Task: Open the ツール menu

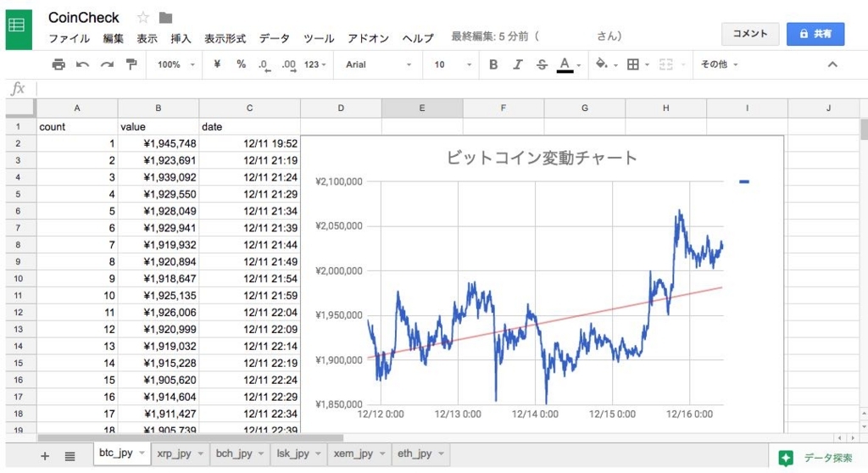Action: (319, 38)
